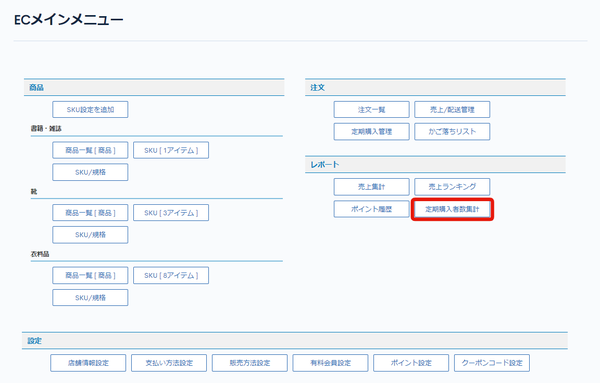Open SKU/規格 under 書籍・雑誌
The height and width of the screenshot is (383, 600).
click(90, 172)
